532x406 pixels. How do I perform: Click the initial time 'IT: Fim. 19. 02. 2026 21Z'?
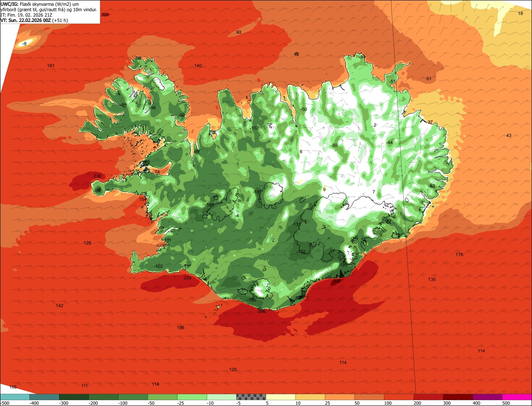click(x=26, y=15)
